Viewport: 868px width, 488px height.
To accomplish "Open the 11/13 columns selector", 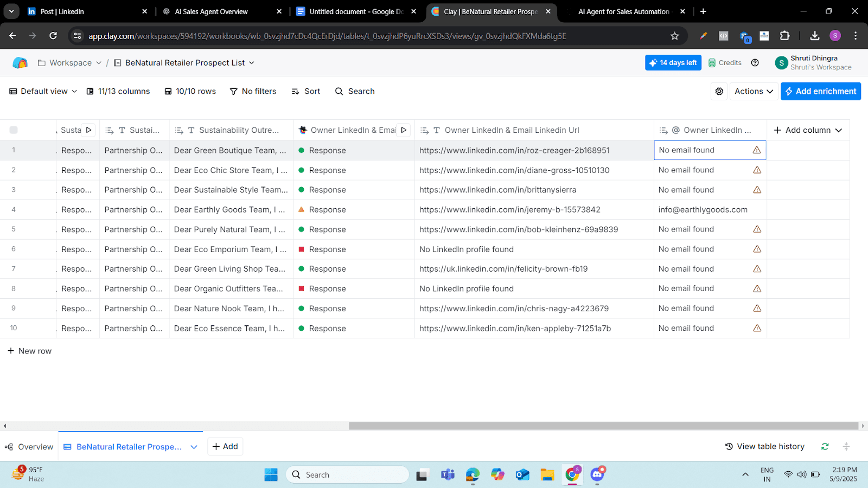I will click(118, 91).
